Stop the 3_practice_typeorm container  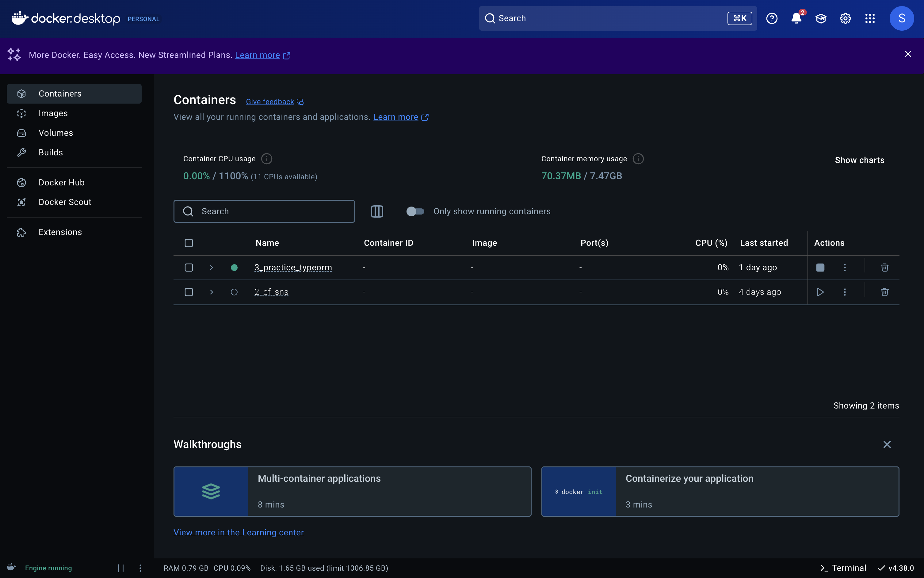pos(820,268)
